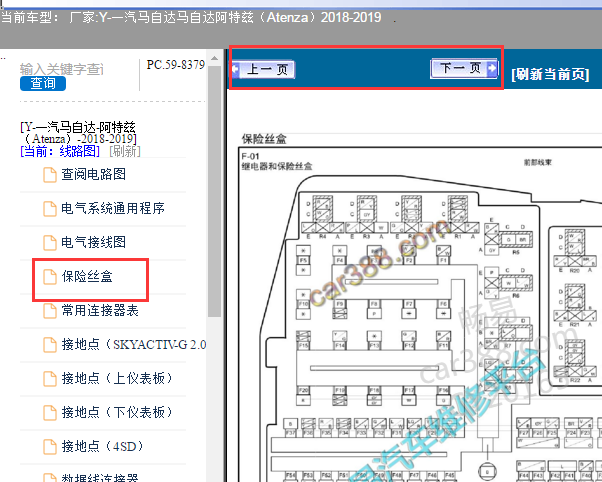Click document icon beside 接地点（下仪表板）
The image size is (602, 482).
click(x=50, y=413)
